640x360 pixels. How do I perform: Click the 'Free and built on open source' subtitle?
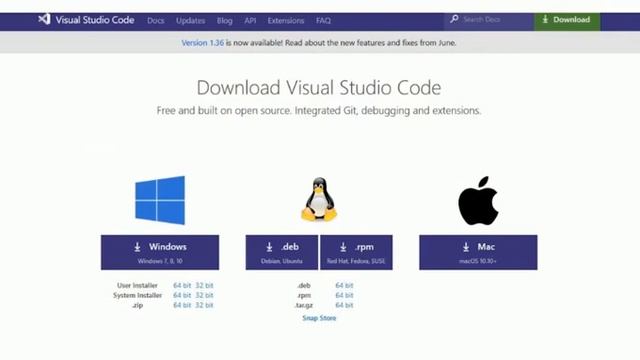coord(319,111)
